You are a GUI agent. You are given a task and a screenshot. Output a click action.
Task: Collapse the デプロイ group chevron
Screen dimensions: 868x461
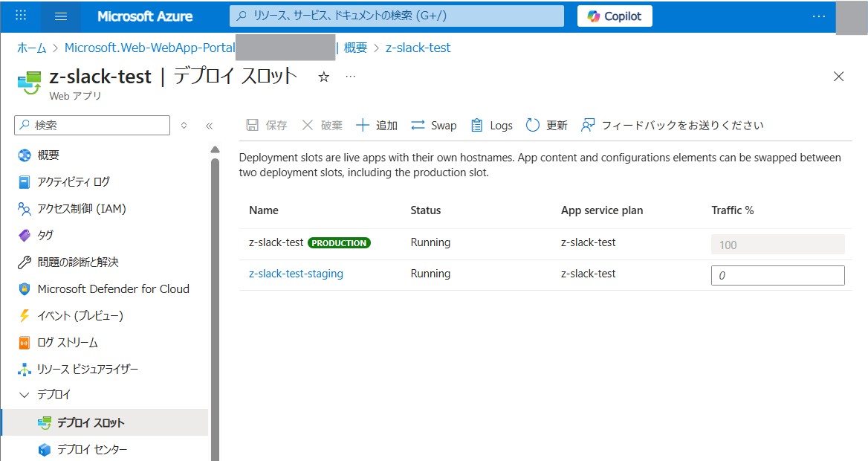pos(24,395)
